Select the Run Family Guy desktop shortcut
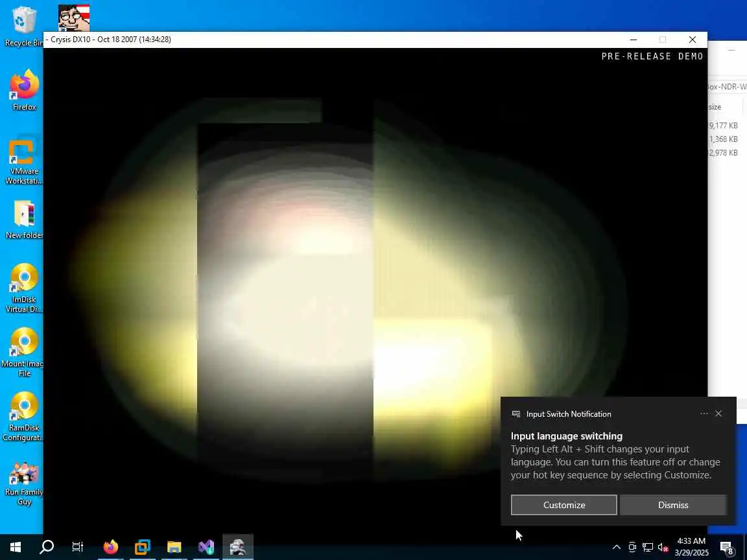The width and height of the screenshot is (747, 560). click(24, 482)
